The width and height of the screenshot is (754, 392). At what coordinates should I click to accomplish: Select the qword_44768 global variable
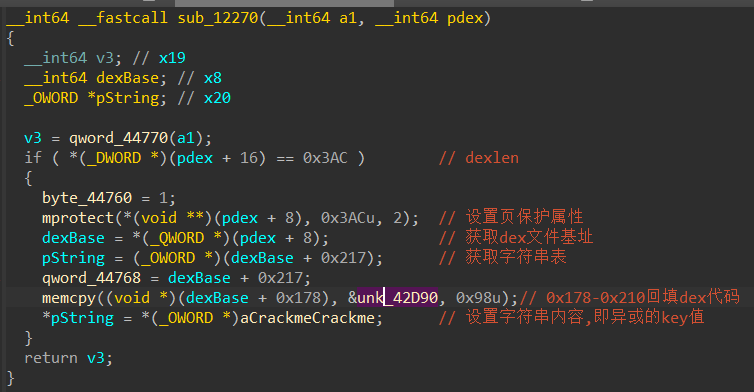click(91, 278)
